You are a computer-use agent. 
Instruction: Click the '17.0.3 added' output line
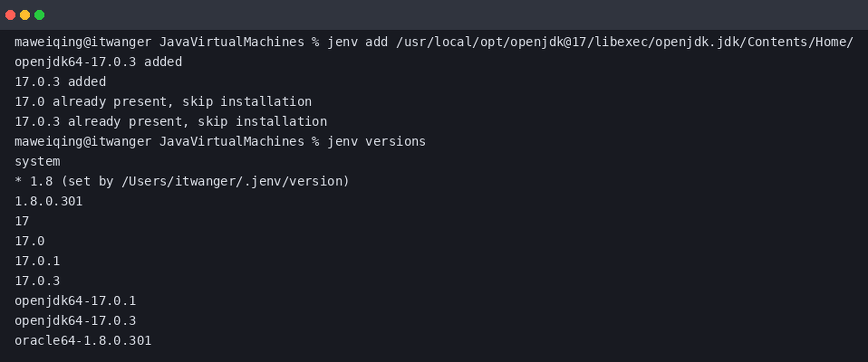pyautogui.click(x=60, y=82)
